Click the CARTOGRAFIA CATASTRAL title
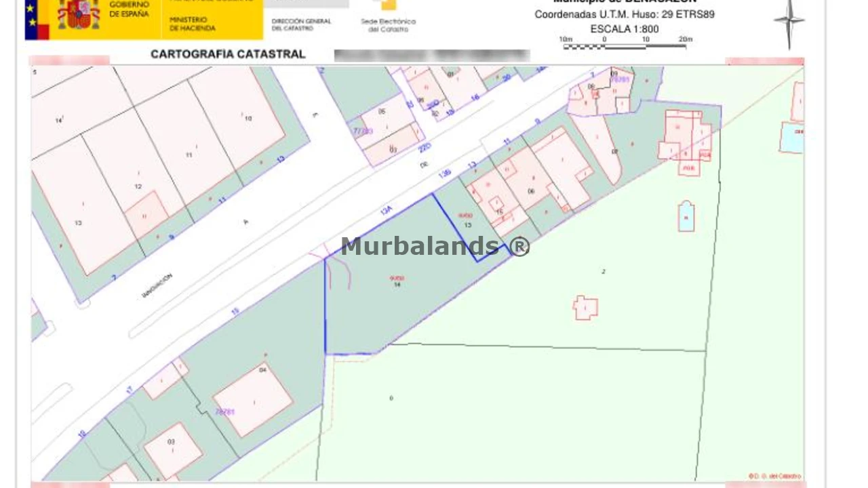 [x=228, y=54]
